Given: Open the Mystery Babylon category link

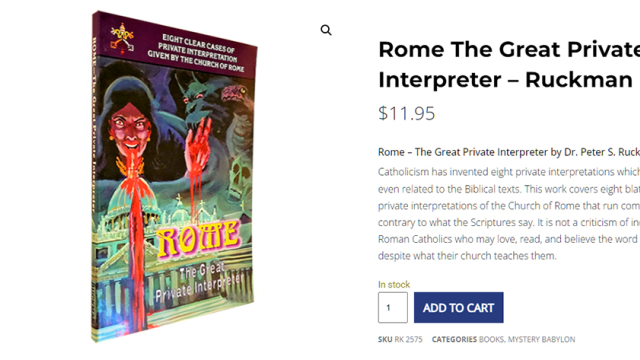Looking at the screenshot, I should click(542, 339).
